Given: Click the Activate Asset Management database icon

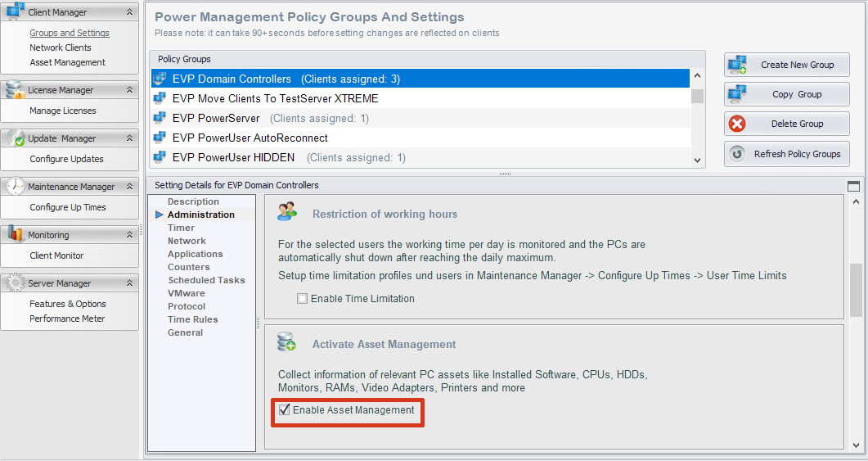Looking at the screenshot, I should [286, 343].
